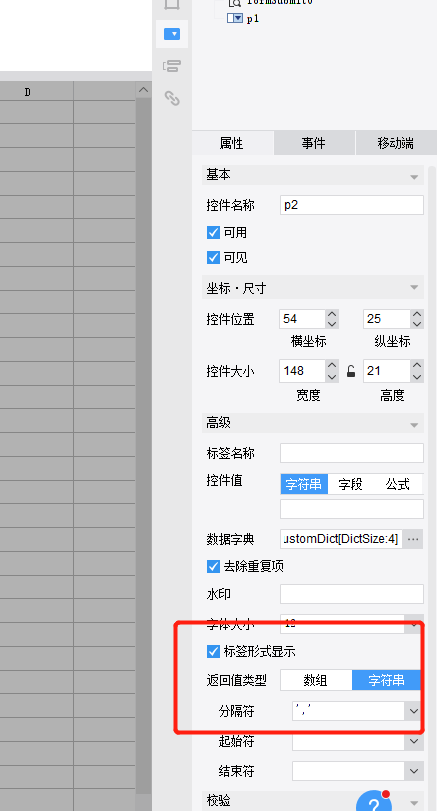Switch to the 移动端 tab
Viewport: 437px width, 811px height.
(x=396, y=143)
